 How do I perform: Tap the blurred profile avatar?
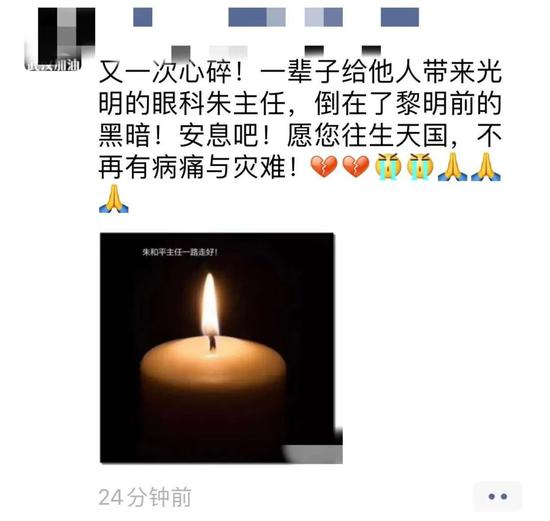tap(60, 39)
